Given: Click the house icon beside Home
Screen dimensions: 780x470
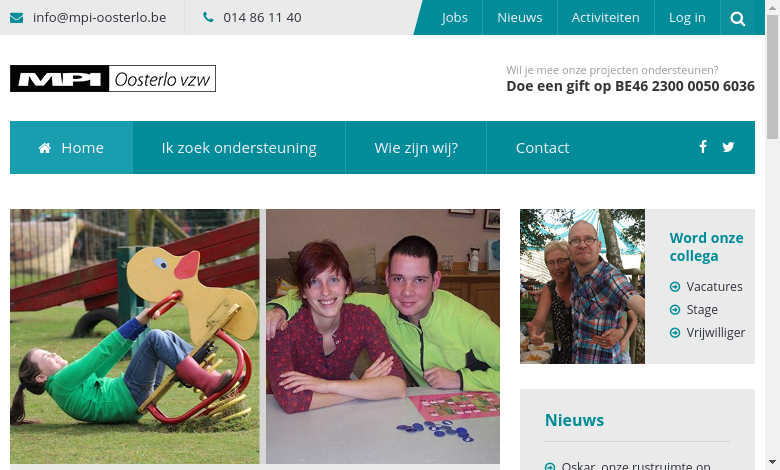Looking at the screenshot, I should pyautogui.click(x=45, y=148).
